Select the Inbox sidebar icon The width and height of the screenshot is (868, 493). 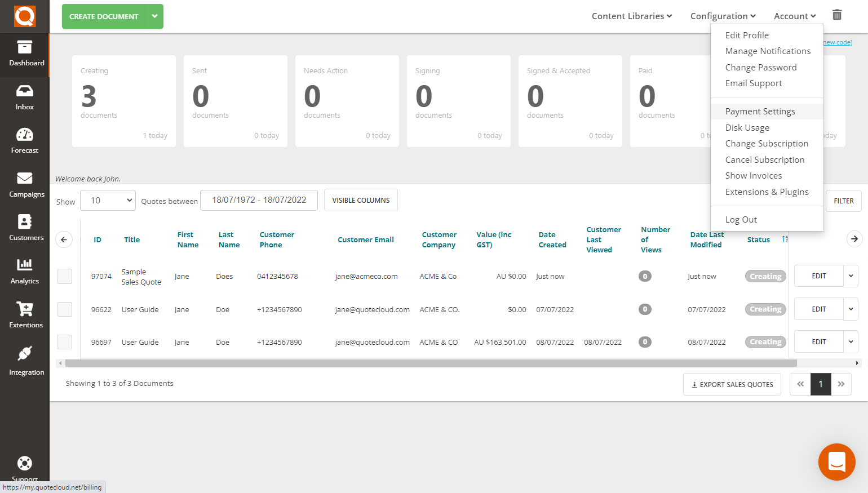(x=25, y=97)
